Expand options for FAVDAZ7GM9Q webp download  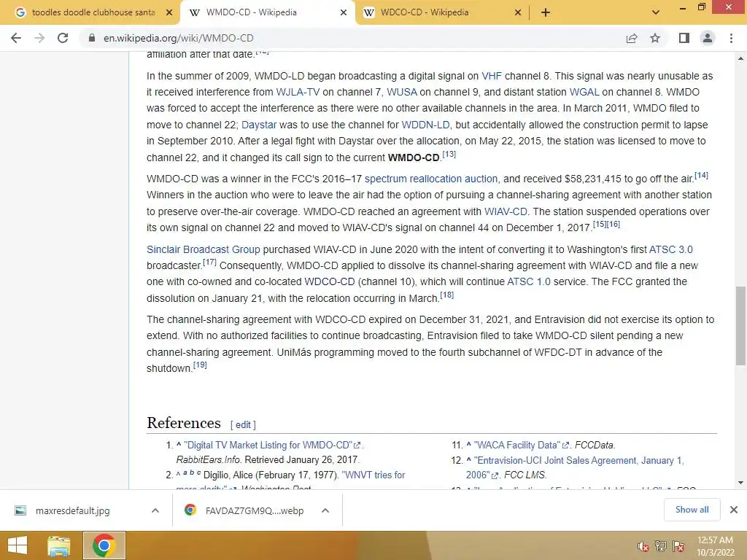pyautogui.click(x=325, y=510)
